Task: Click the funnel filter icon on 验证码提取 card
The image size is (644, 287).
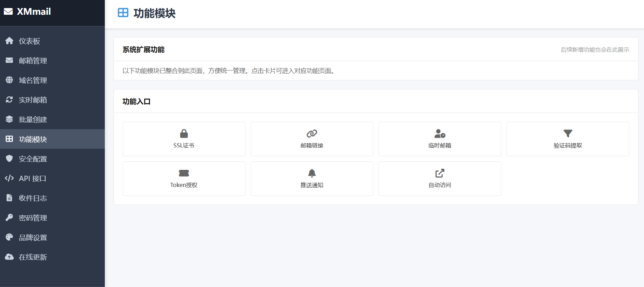Action: tap(568, 134)
